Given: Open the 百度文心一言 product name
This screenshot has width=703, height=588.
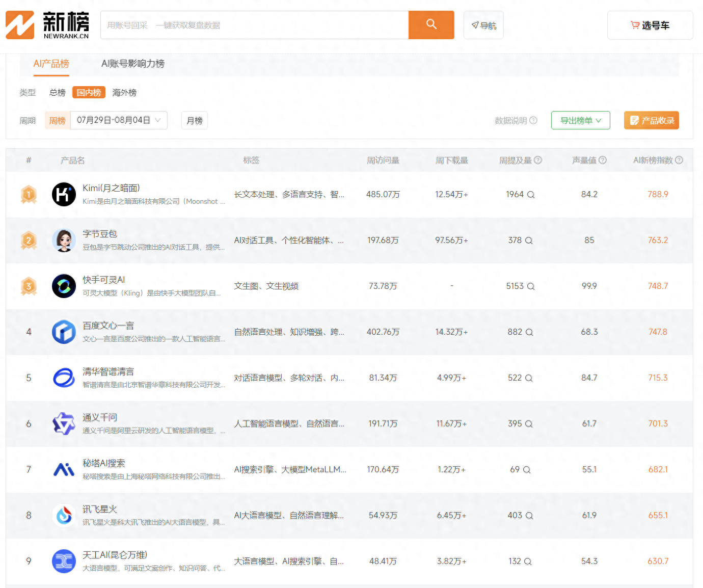Looking at the screenshot, I should [109, 326].
